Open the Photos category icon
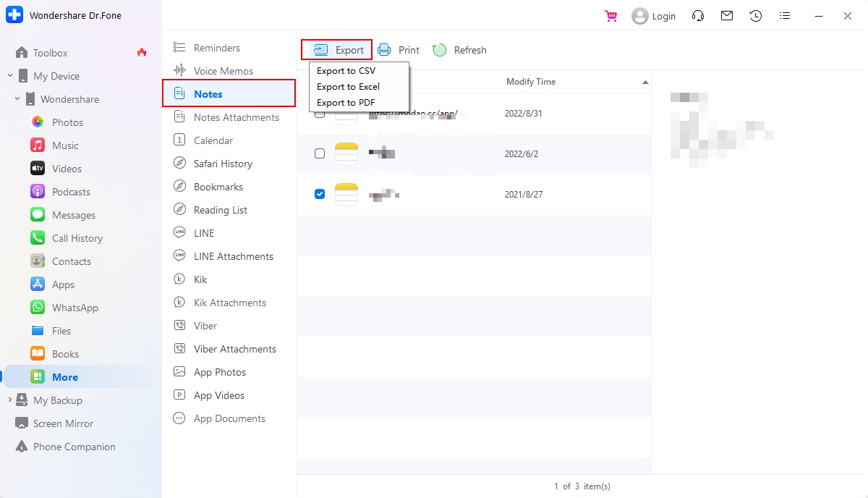The width and height of the screenshot is (868, 498). pyautogui.click(x=38, y=122)
